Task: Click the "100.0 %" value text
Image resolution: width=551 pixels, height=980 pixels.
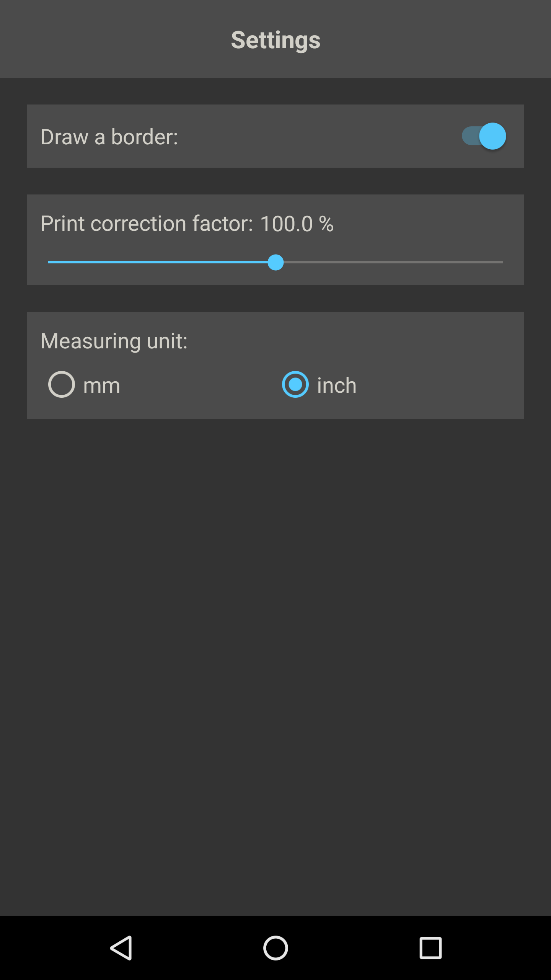Action: click(297, 224)
